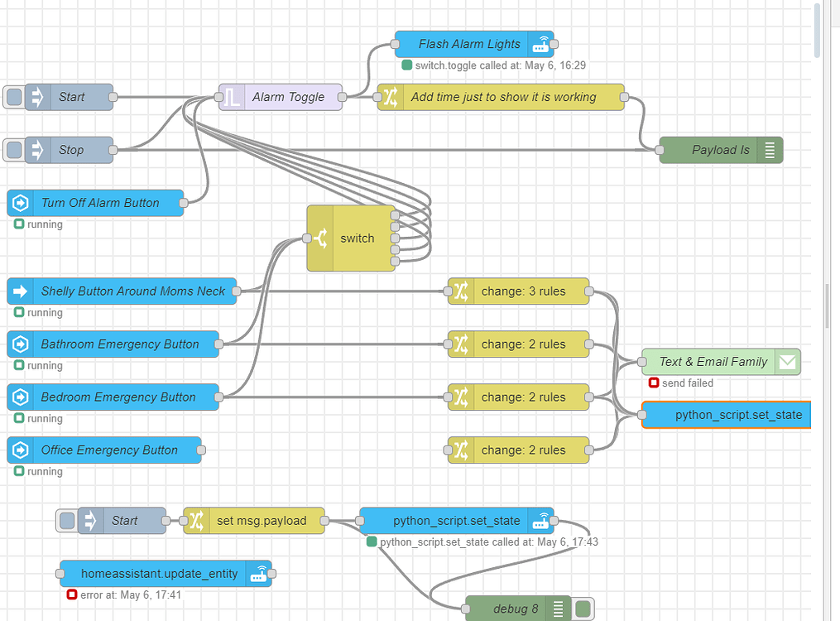Click the Alarm Toggle output port
The width and height of the screenshot is (840, 621).
[343, 97]
